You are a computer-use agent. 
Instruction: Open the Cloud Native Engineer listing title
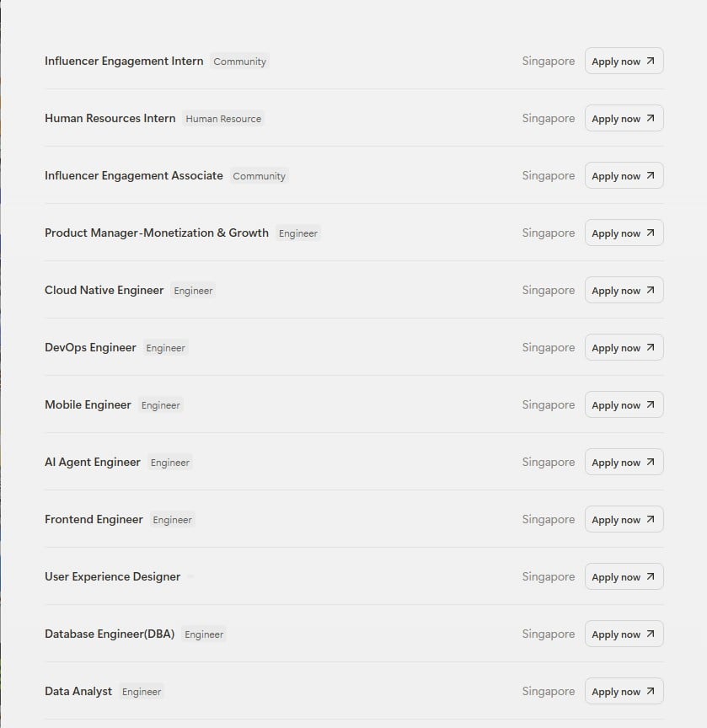(104, 290)
